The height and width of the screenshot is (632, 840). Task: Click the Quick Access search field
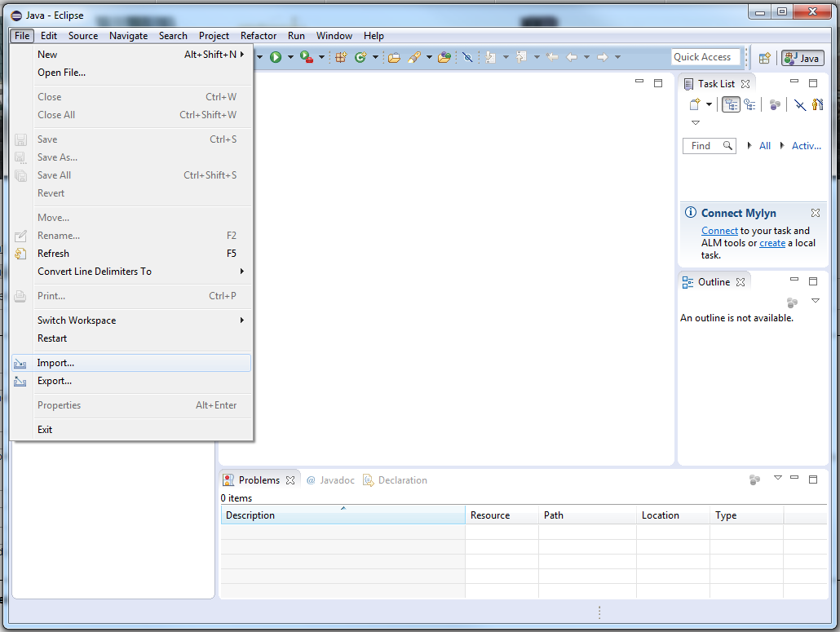point(705,57)
